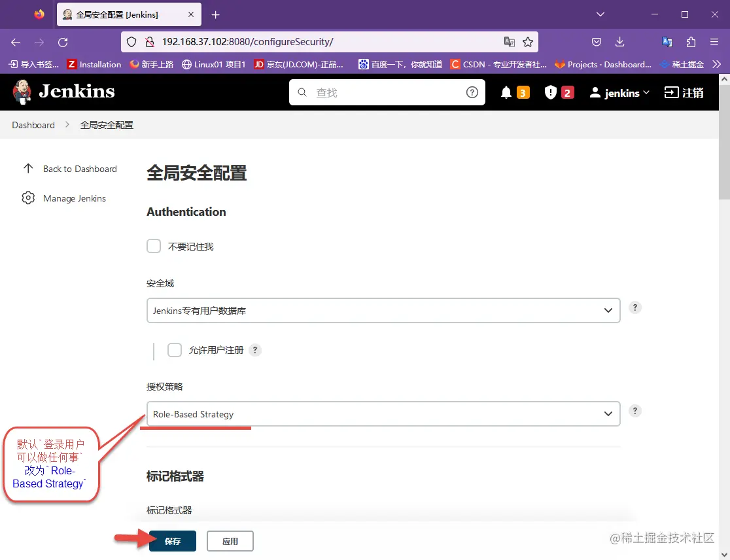
Task: Reload the page with refresh icon
Action: point(63,43)
